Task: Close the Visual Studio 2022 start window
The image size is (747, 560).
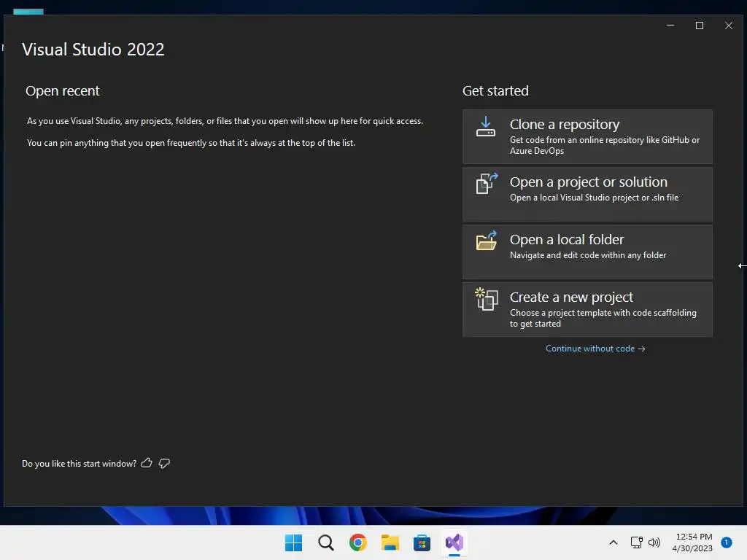Action: coord(729,26)
